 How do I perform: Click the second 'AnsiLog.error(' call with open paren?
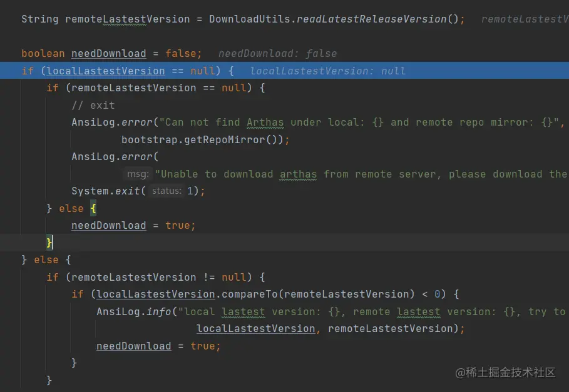(115, 157)
